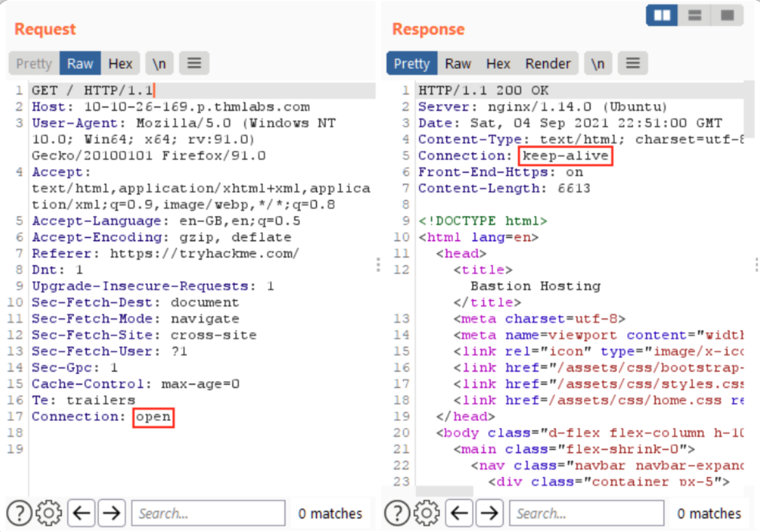Select top-bottom split layout icon

695,15
